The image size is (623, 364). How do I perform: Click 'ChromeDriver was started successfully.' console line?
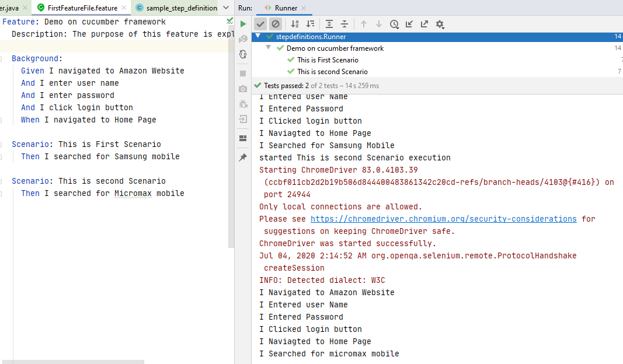click(347, 243)
